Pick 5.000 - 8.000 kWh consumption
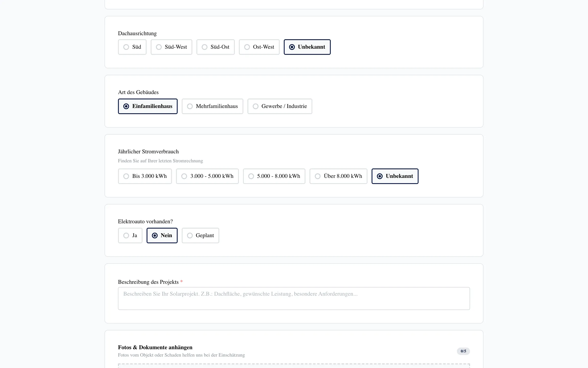This screenshot has height=368, width=588. (274, 176)
